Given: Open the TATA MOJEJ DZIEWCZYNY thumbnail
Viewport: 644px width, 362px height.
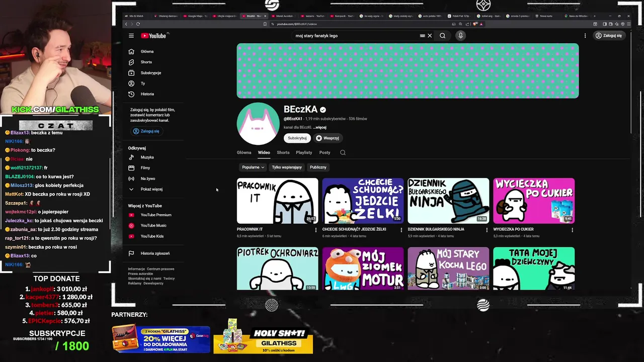Looking at the screenshot, I should pyautogui.click(x=534, y=268).
